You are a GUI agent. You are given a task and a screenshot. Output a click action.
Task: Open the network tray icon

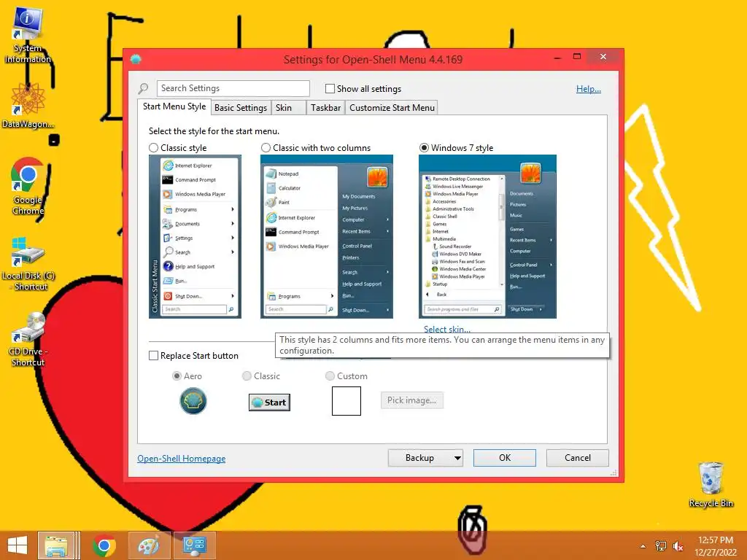(x=661, y=546)
